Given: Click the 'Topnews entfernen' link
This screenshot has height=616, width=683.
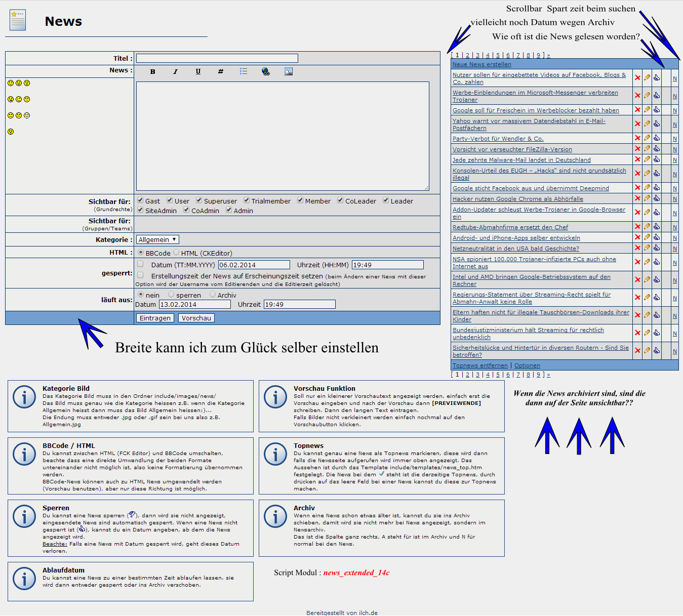Looking at the screenshot, I should pos(480,365).
